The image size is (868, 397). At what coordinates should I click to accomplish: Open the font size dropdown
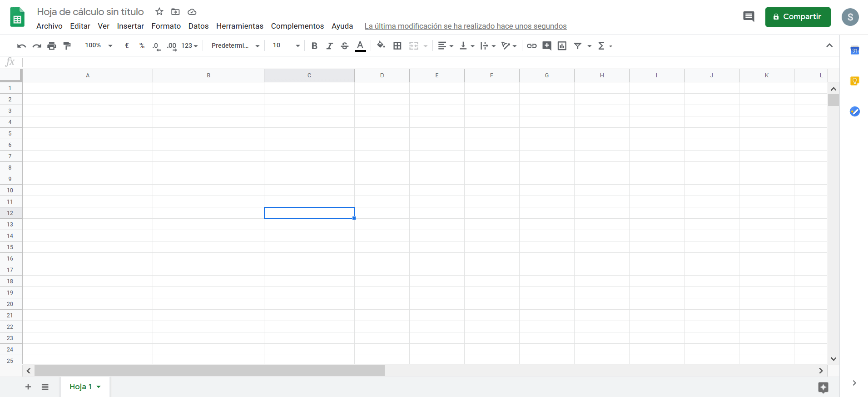point(286,45)
